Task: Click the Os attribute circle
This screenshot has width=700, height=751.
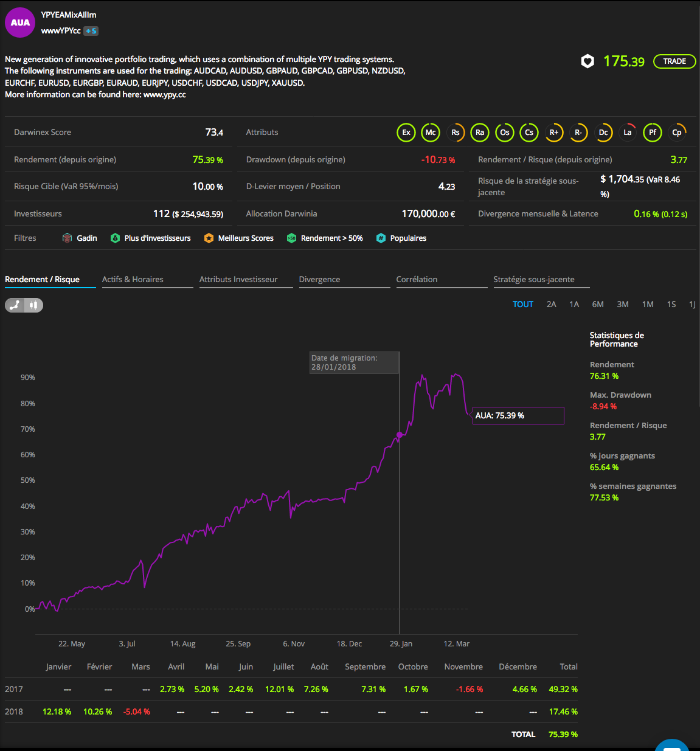Action: click(505, 132)
